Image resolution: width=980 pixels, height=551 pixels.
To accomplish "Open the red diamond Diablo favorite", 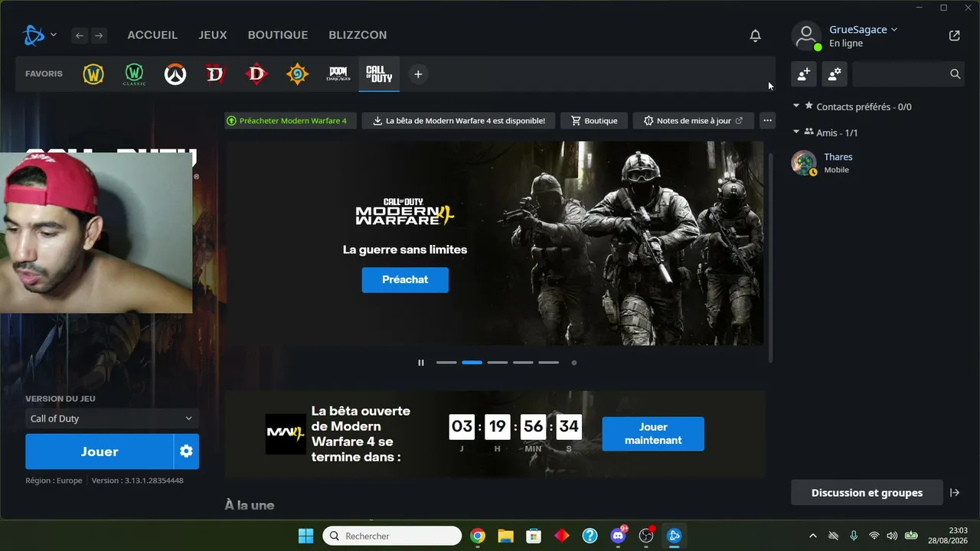I will [x=256, y=74].
